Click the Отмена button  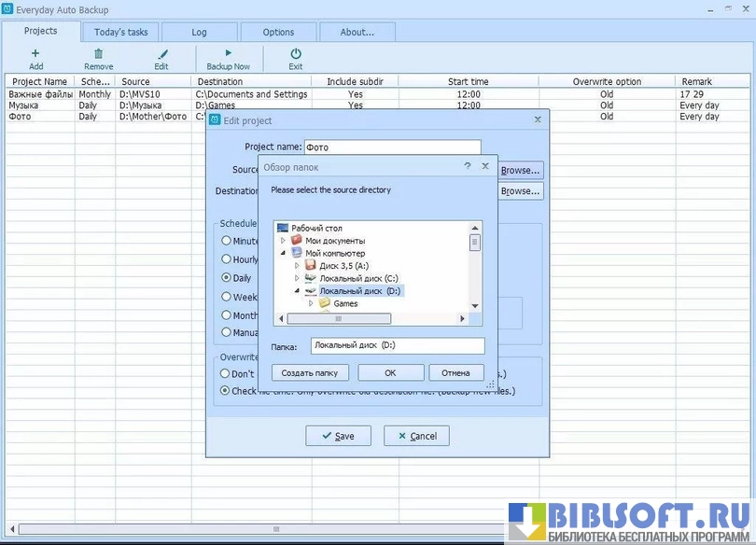click(x=455, y=372)
